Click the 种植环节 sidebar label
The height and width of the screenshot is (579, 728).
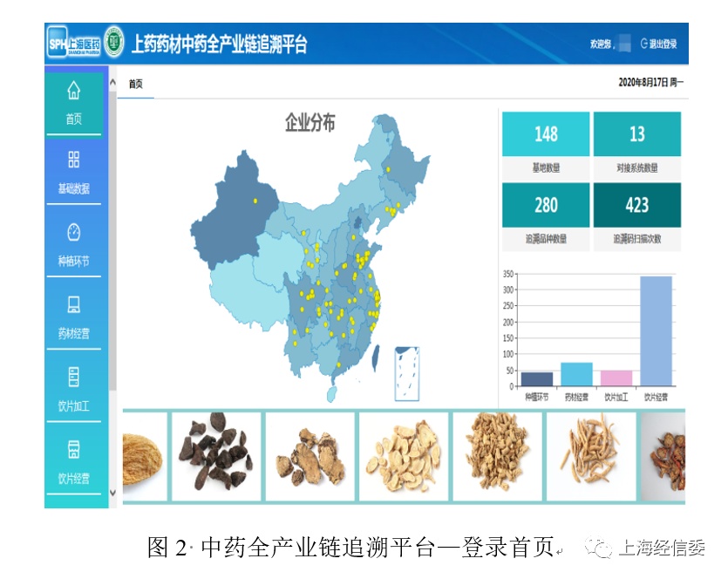(x=74, y=261)
